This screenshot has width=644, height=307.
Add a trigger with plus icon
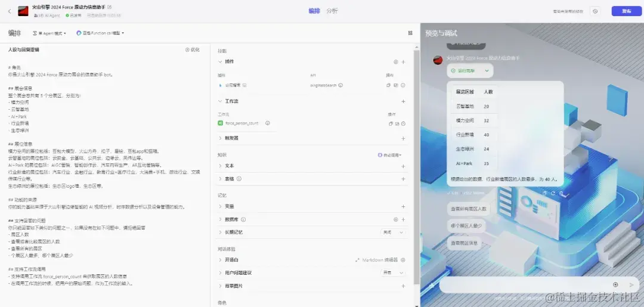(403, 138)
